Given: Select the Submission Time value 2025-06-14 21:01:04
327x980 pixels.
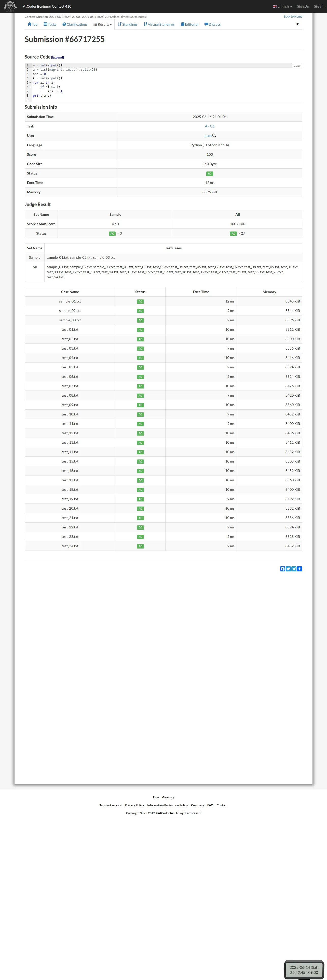Looking at the screenshot, I should click(x=210, y=117).
